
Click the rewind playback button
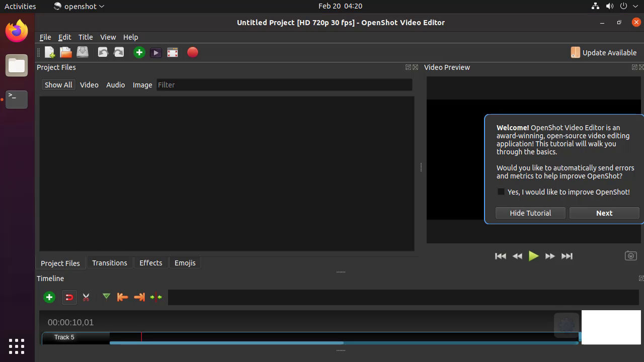tap(517, 256)
